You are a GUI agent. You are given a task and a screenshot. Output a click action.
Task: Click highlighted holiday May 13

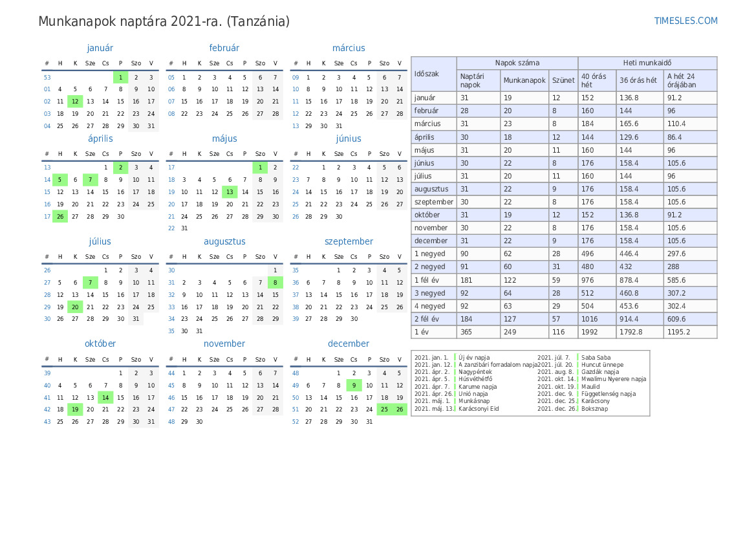click(x=230, y=191)
